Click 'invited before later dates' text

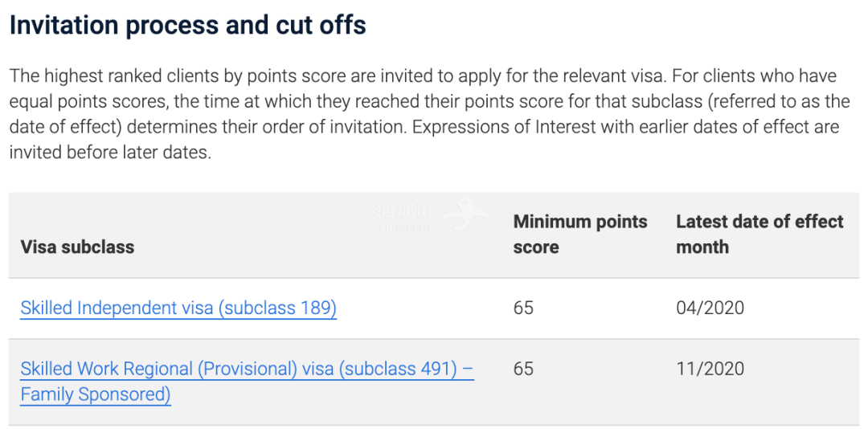pyautogui.click(x=109, y=153)
